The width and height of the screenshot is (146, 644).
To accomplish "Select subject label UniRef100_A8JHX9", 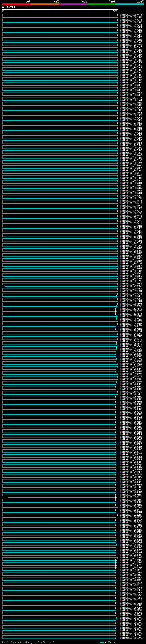I will coord(131,319).
